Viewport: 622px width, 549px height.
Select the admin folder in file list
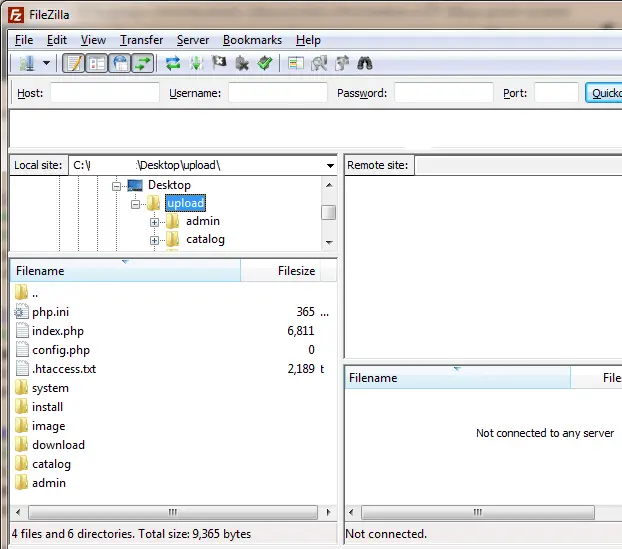[49, 483]
